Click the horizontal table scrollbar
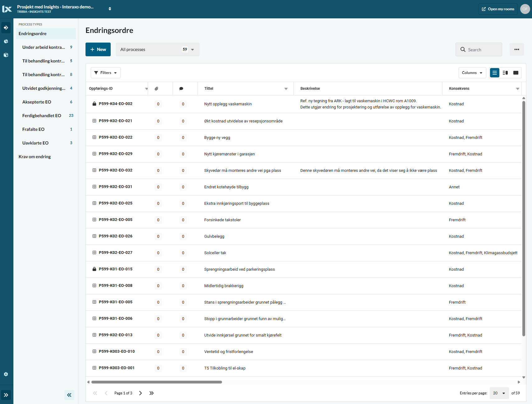The image size is (532, 404). (x=157, y=382)
